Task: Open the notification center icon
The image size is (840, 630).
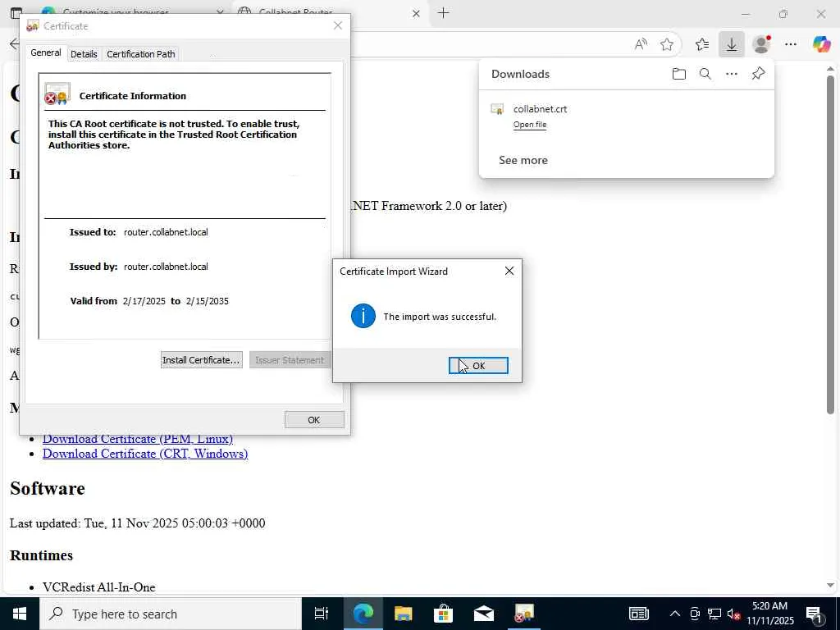Action: pos(814,614)
